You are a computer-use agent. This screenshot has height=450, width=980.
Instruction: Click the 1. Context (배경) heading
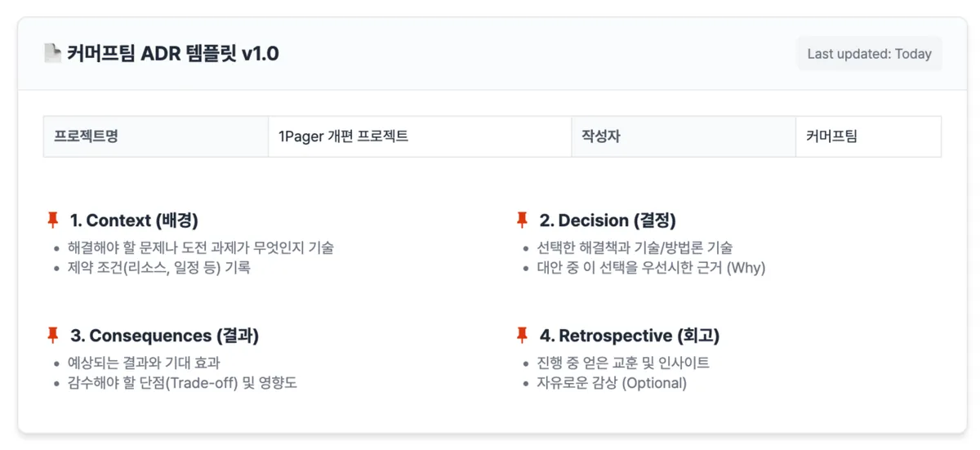[134, 221]
